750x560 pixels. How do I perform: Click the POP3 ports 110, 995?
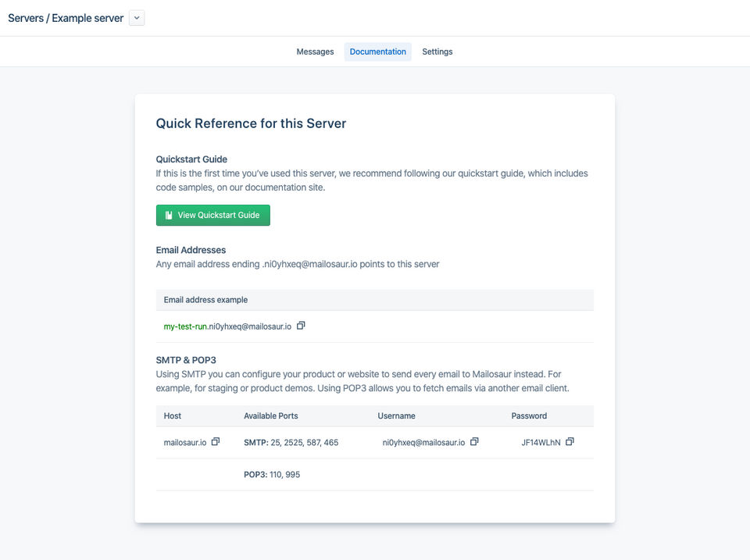click(x=272, y=474)
